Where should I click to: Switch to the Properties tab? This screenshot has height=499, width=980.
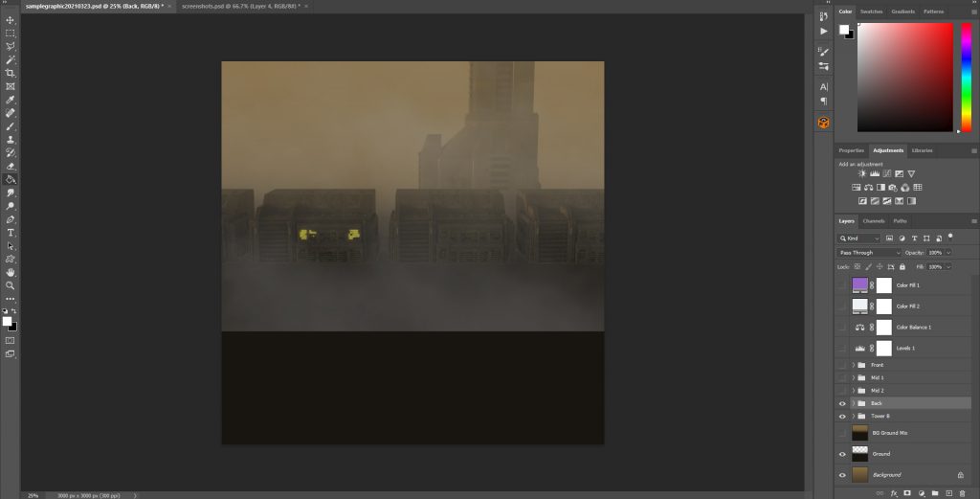(851, 150)
